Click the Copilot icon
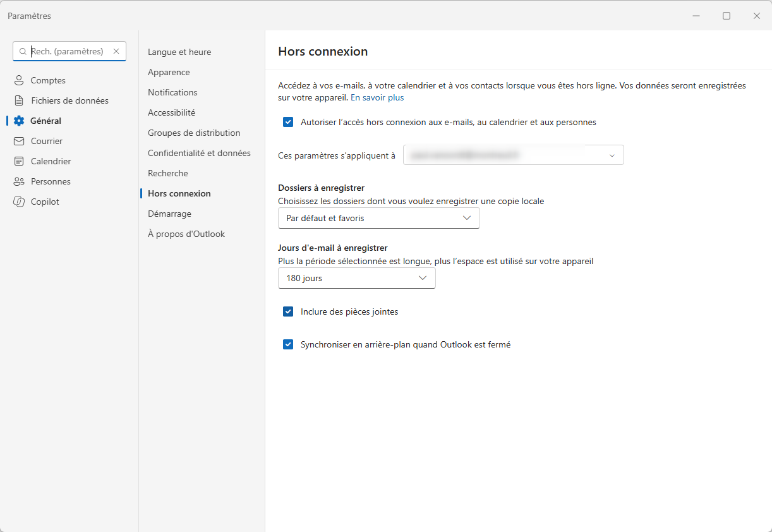The height and width of the screenshot is (532, 772). (19, 202)
